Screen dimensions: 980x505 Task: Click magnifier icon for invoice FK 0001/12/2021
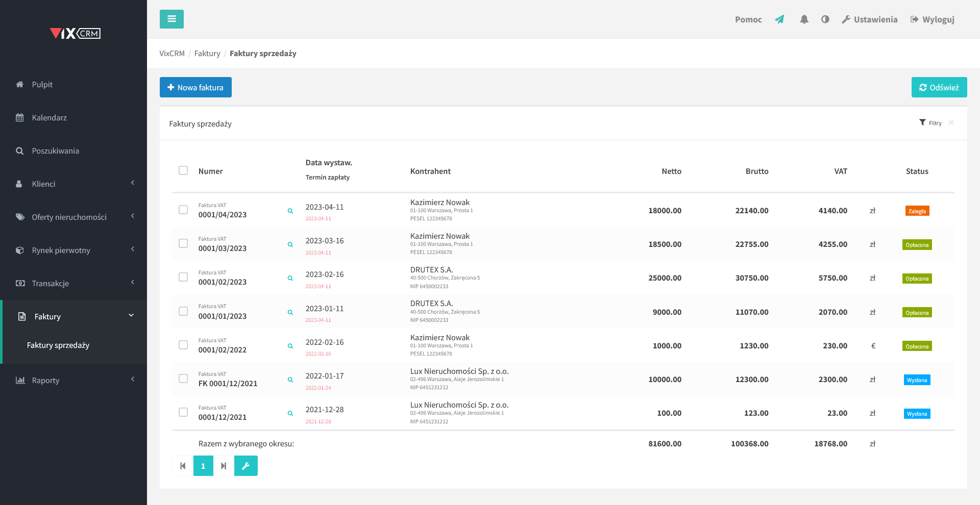(x=290, y=380)
